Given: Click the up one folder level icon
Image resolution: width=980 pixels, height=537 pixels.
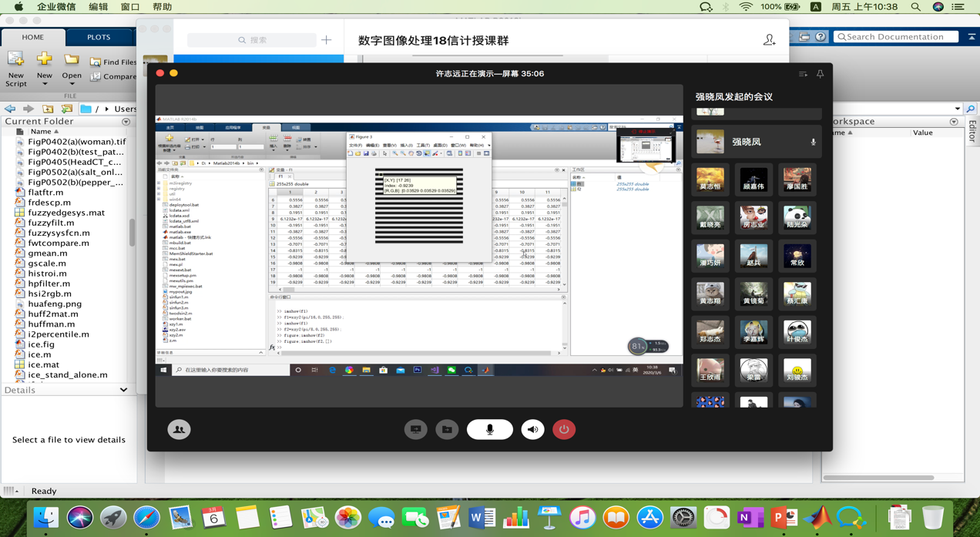Looking at the screenshot, I should coord(48,109).
